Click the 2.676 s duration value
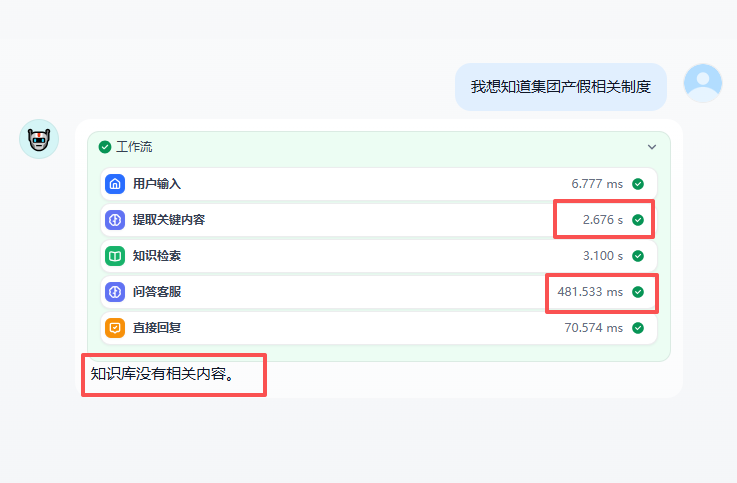Screen dimensions: 737x483 603,220
